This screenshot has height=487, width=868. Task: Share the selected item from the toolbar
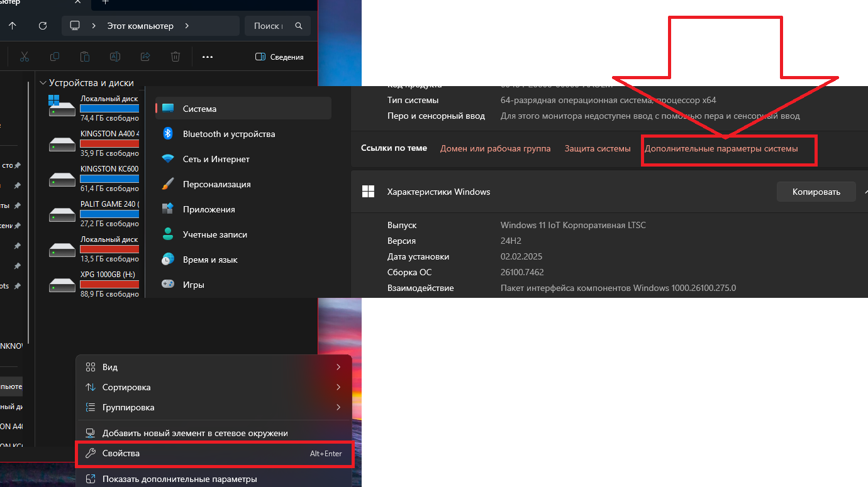(x=145, y=57)
